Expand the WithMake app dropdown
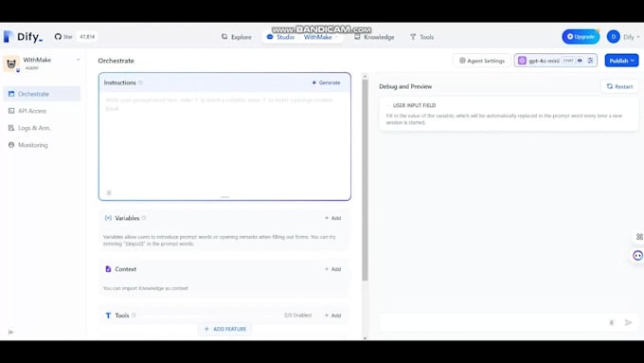Image resolution: width=644 pixels, height=363 pixels. coord(321,37)
